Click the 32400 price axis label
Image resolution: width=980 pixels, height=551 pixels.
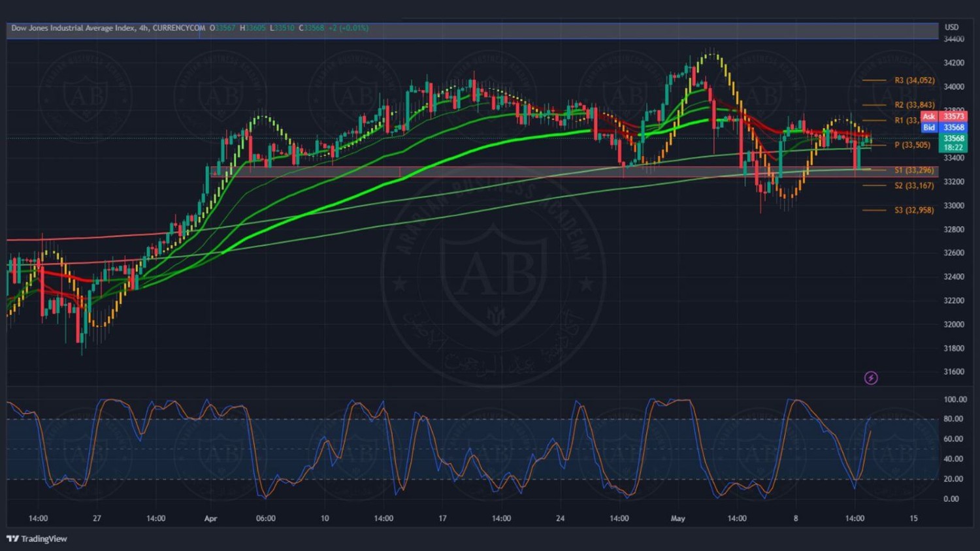[954, 277]
